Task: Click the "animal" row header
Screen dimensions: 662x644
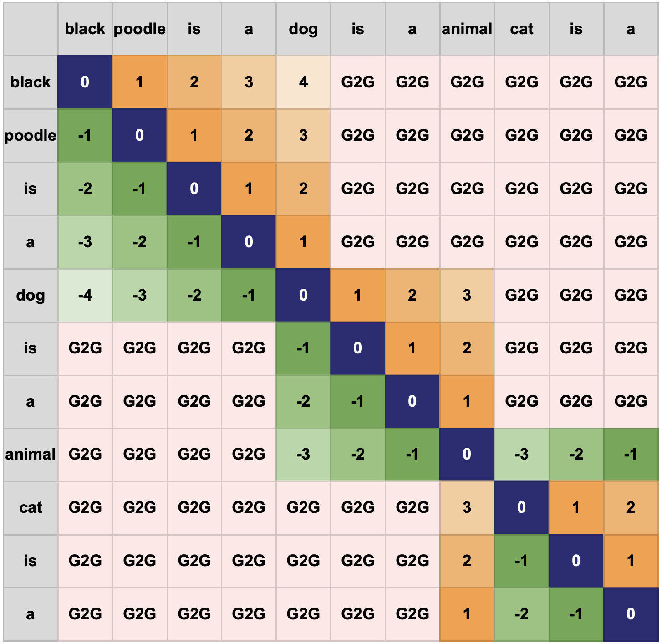Action: [x=31, y=455]
